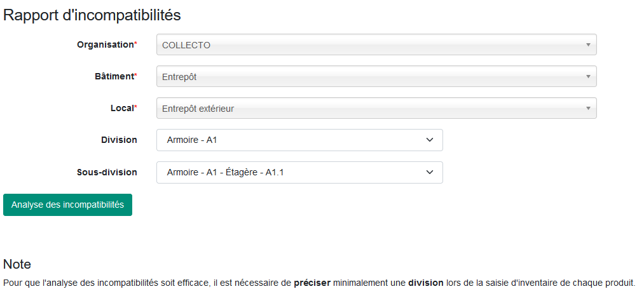Open the Local dropdown showing Entrepôt extérieur

click(376, 108)
